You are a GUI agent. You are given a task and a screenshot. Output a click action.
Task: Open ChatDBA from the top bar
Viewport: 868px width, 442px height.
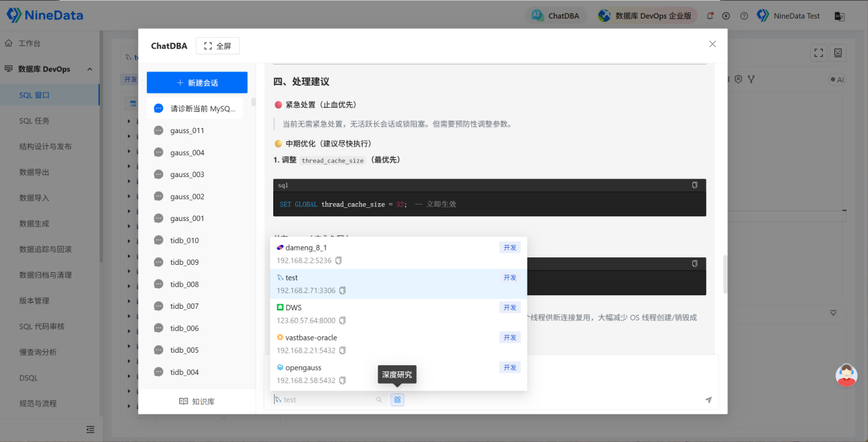tap(556, 16)
